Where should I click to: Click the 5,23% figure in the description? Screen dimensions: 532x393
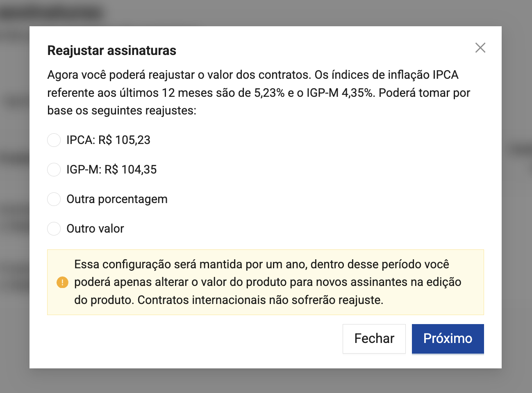point(269,93)
